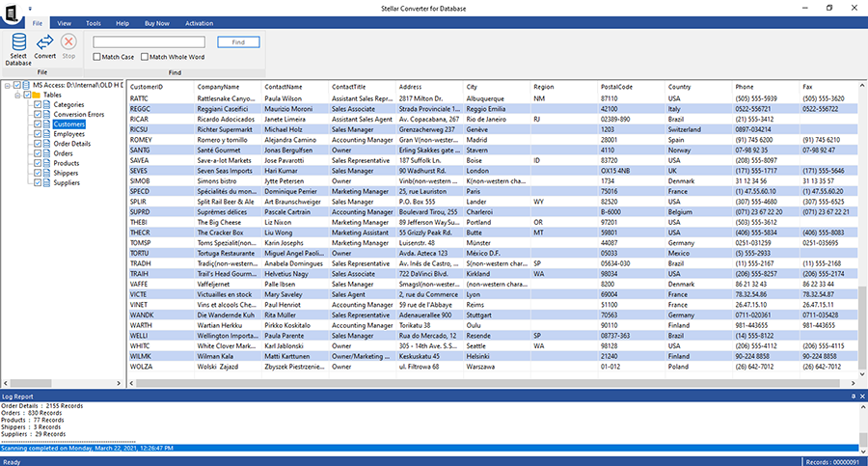Viewport: 868px width, 466px height.
Task: Select the 'Rattlesnake Canyo...' company cell
Action: 228,98
